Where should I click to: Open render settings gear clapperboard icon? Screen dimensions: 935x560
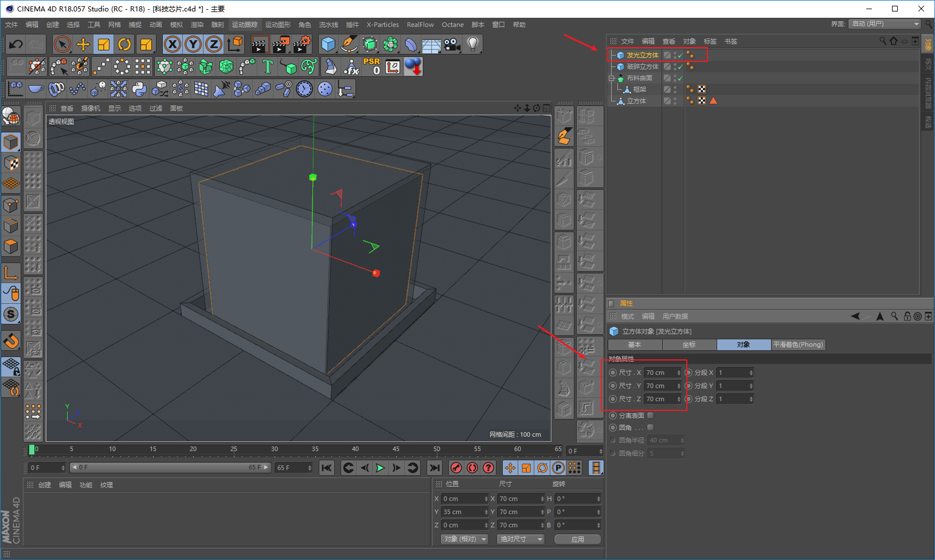click(302, 44)
